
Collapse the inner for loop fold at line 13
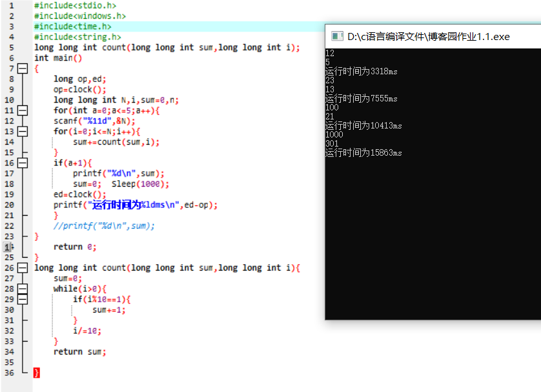point(23,132)
